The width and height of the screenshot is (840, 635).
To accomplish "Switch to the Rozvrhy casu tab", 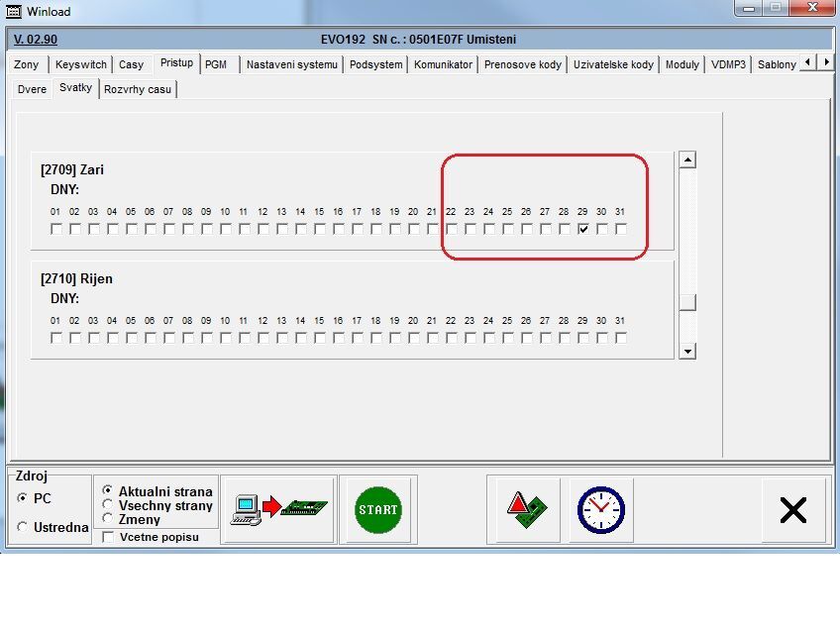I will click(138, 89).
